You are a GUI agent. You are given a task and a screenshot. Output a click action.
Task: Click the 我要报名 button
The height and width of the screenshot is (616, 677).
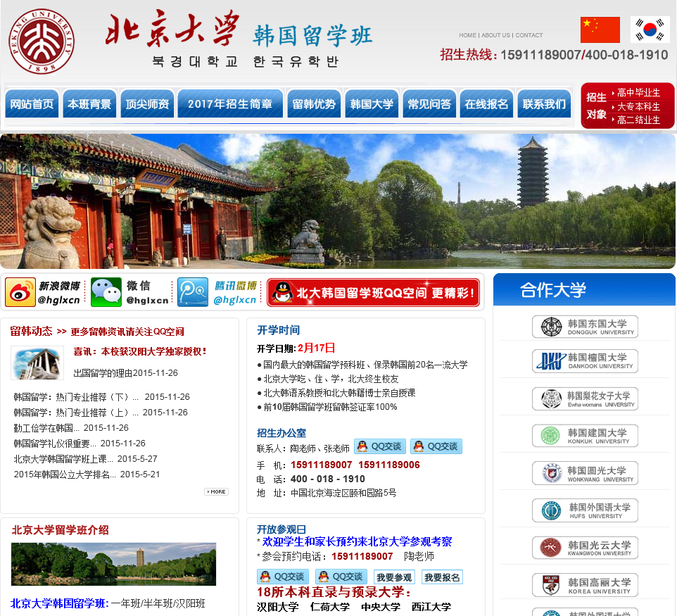[x=442, y=577]
